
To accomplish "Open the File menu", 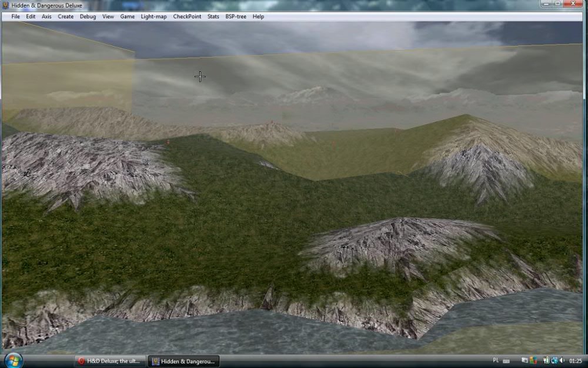I will [x=15, y=16].
